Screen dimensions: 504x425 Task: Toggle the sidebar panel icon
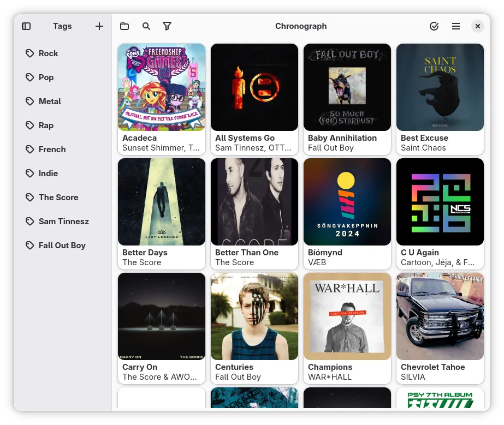click(x=26, y=26)
